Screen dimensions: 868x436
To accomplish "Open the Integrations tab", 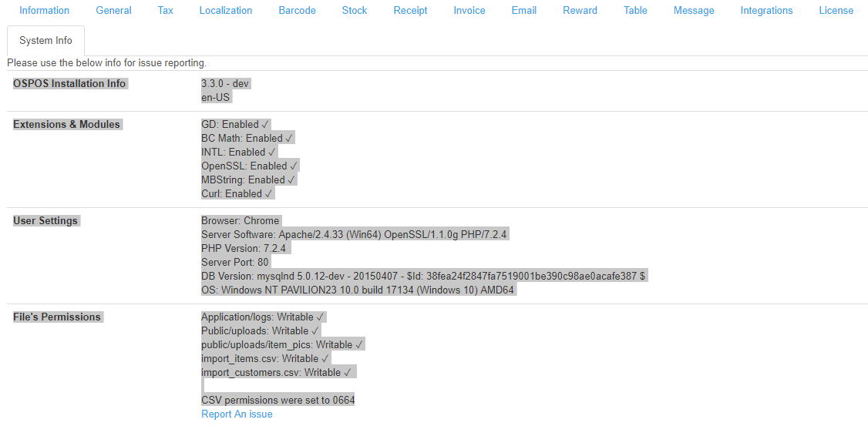I will (767, 11).
